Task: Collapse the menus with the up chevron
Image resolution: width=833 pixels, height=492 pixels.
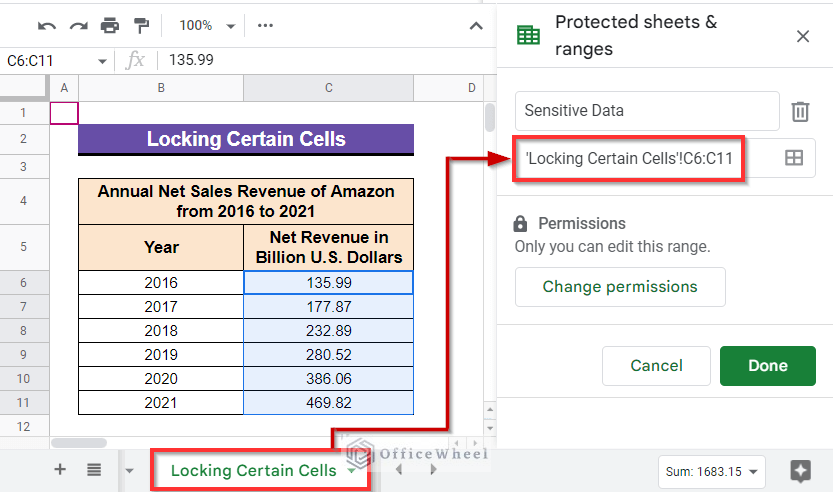Action: point(476,26)
